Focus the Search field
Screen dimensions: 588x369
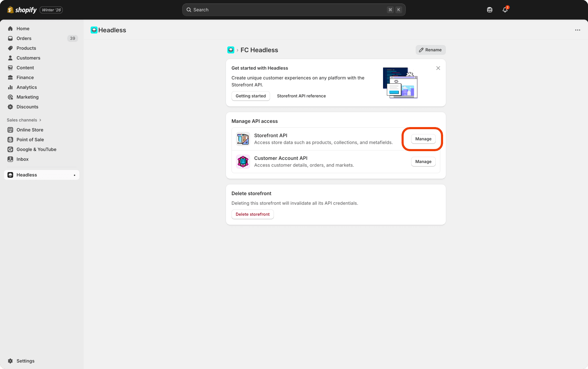coord(294,10)
